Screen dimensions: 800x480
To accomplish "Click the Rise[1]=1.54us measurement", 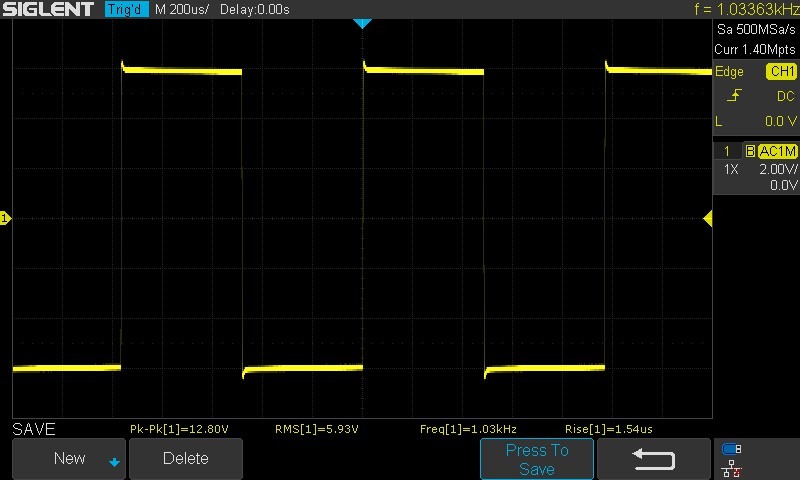I will tap(609, 430).
